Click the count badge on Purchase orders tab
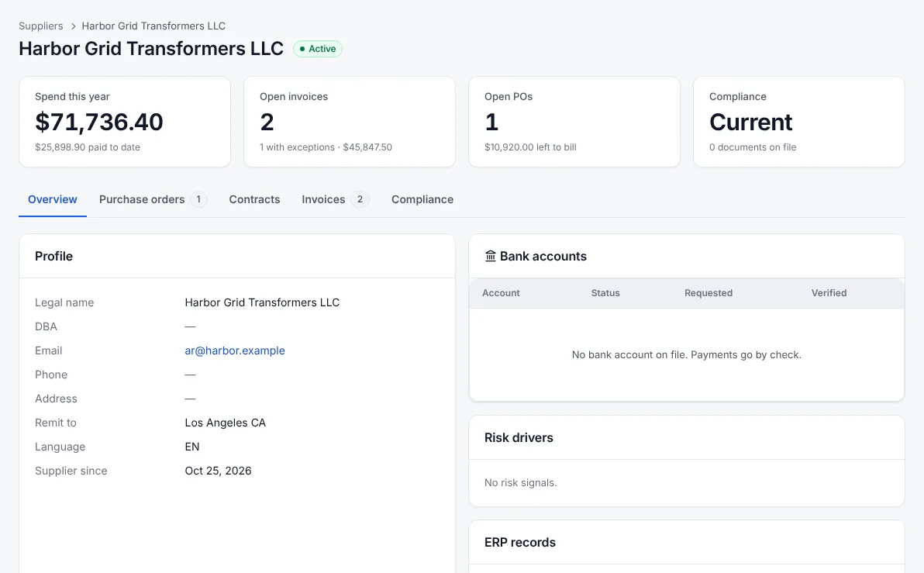924x573 pixels. pos(198,199)
